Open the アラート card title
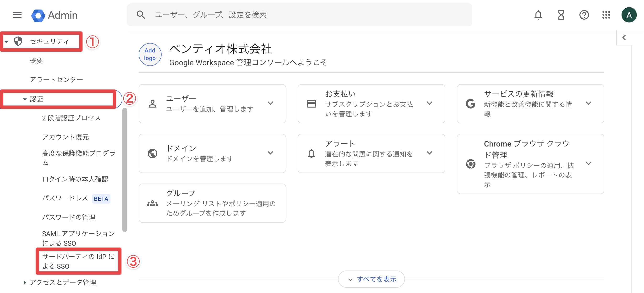Viewport: 644px width, 293px height. point(340,143)
